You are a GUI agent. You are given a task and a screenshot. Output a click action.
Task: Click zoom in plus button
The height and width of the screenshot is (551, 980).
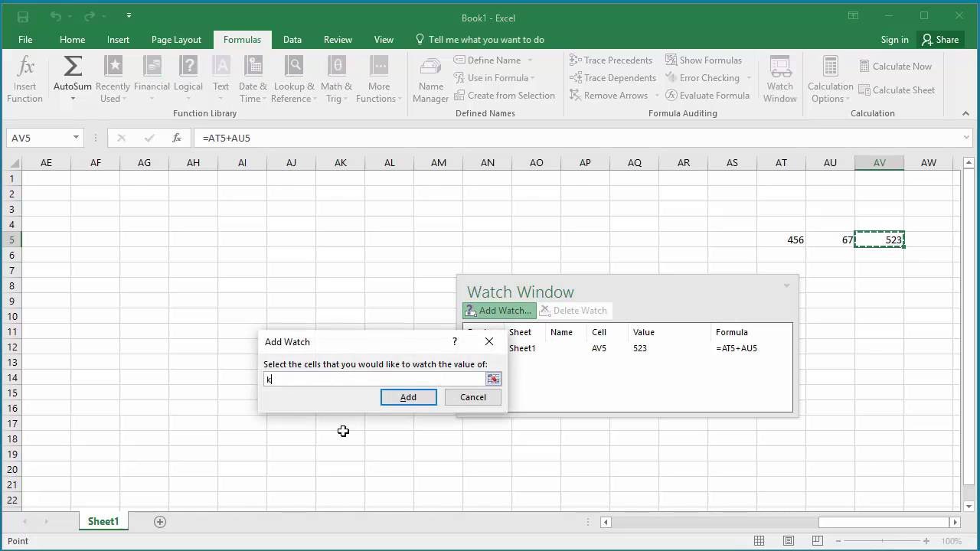pos(926,541)
